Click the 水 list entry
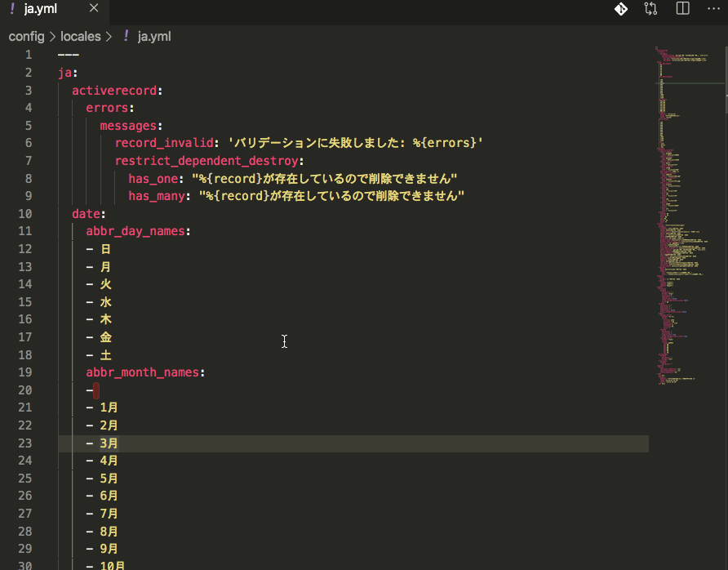The image size is (728, 570). point(105,302)
